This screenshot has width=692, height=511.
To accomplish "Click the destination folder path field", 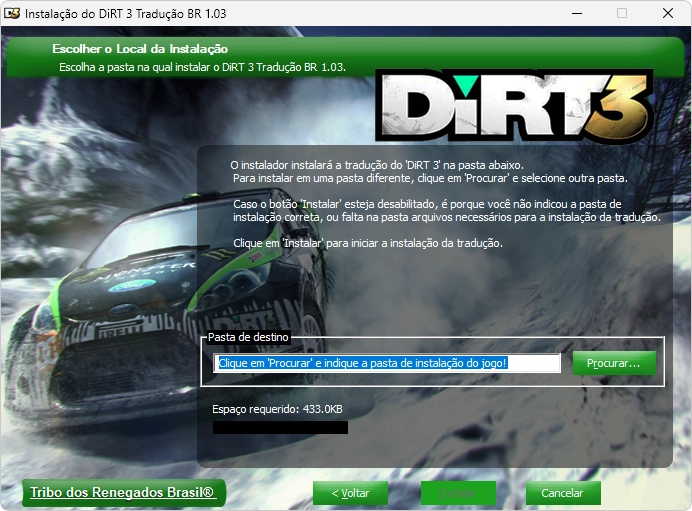I will (387, 363).
